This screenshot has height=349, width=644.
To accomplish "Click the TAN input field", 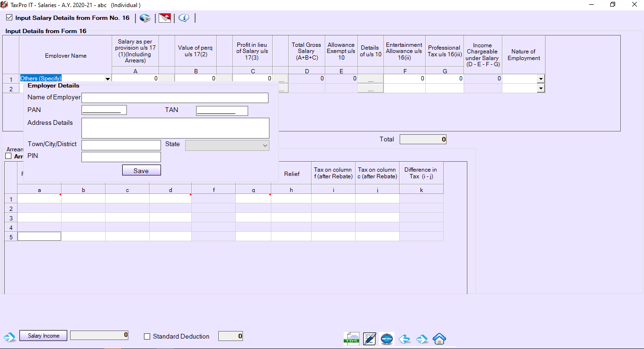I will point(222,110).
